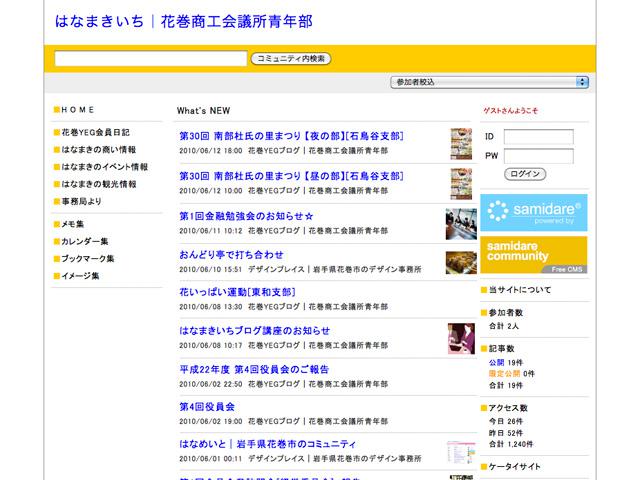Screen dimensions: 640x480
Task: Click the ID input field
Action: (x=544, y=136)
